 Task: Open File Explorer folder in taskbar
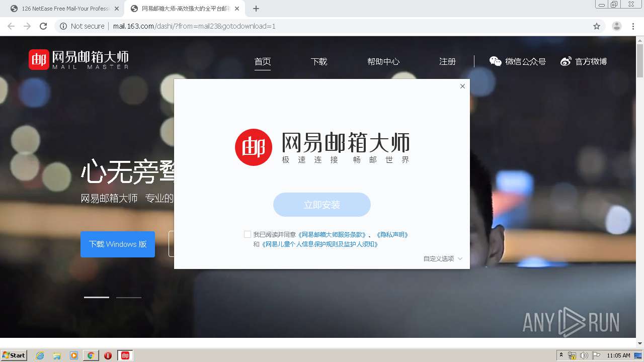tap(57, 355)
